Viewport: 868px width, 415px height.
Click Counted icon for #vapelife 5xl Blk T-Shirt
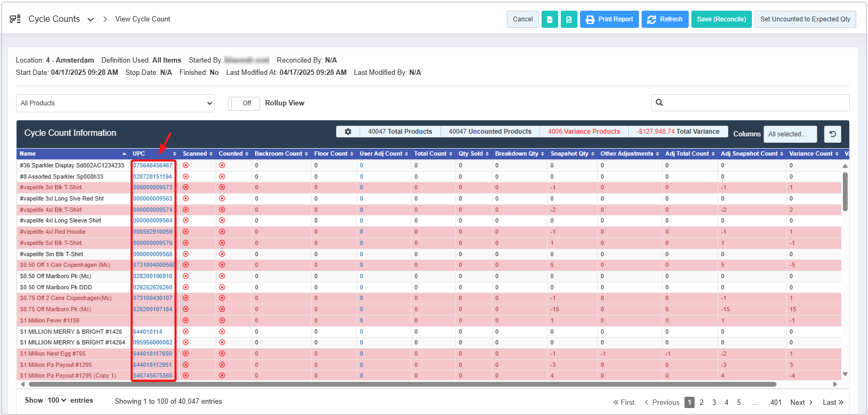click(x=222, y=243)
